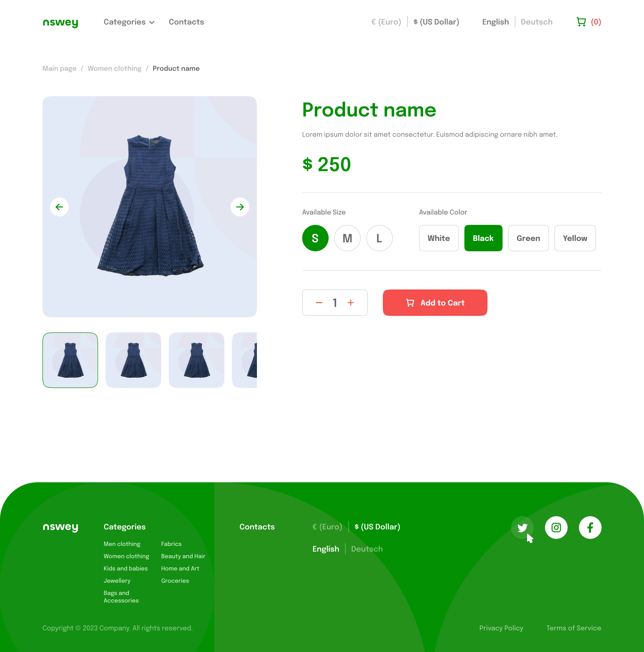The height and width of the screenshot is (652, 644).
Task: Navigate to Contacts page
Action: click(186, 22)
